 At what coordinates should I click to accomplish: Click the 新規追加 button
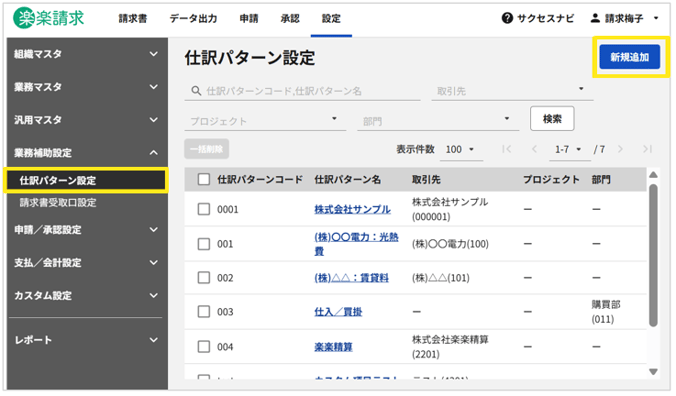tap(629, 57)
